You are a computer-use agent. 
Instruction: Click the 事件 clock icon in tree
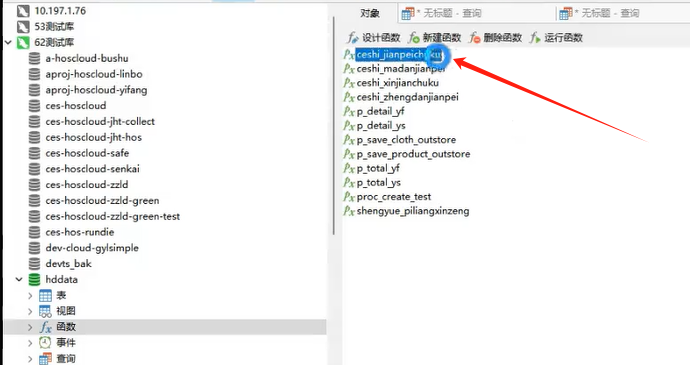tap(45, 343)
